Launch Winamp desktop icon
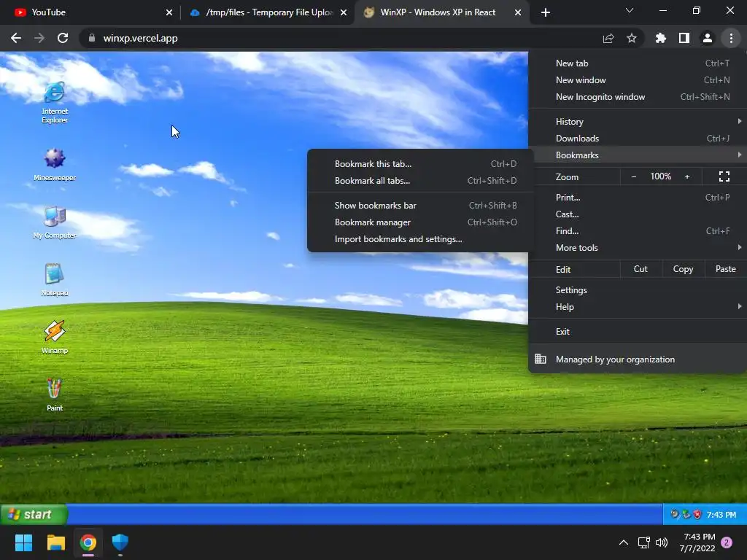 coord(54,337)
